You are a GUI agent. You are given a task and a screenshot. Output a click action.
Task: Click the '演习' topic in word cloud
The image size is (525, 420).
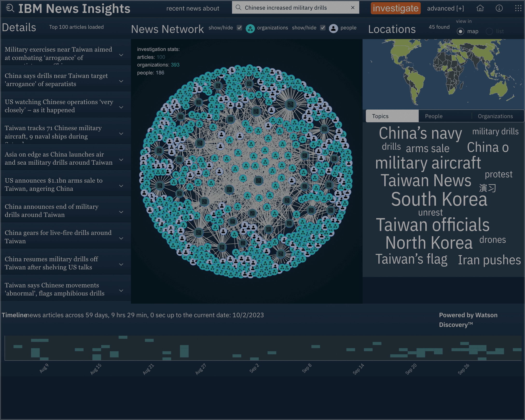[488, 188]
